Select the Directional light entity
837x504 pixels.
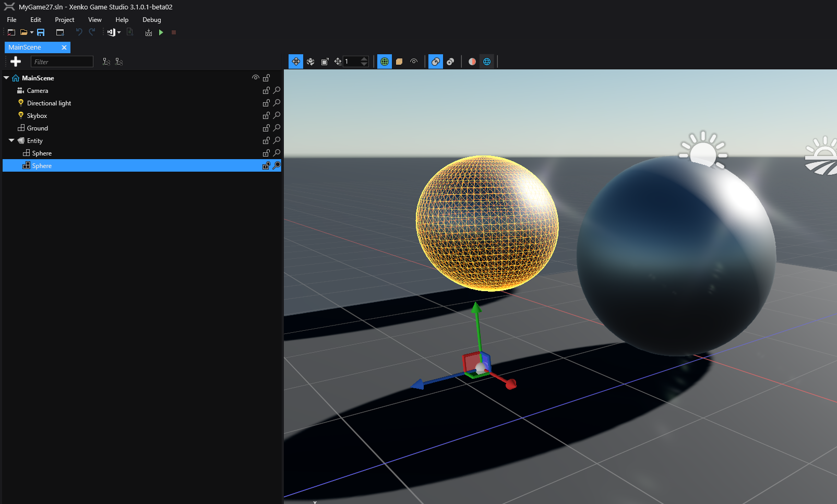pos(49,103)
